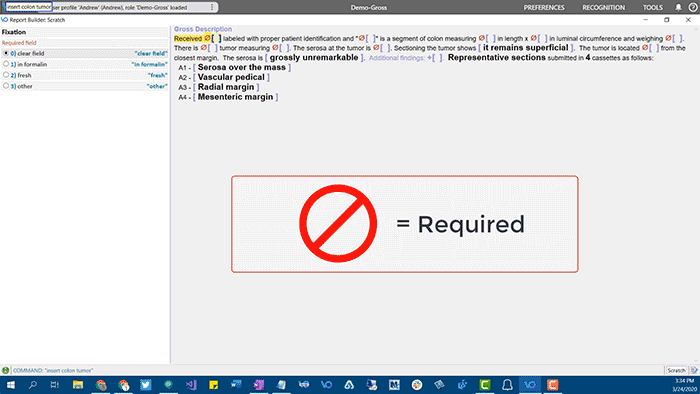Open Visual Studio from the taskbar
Screen dimensions: 700x394
coord(191,385)
